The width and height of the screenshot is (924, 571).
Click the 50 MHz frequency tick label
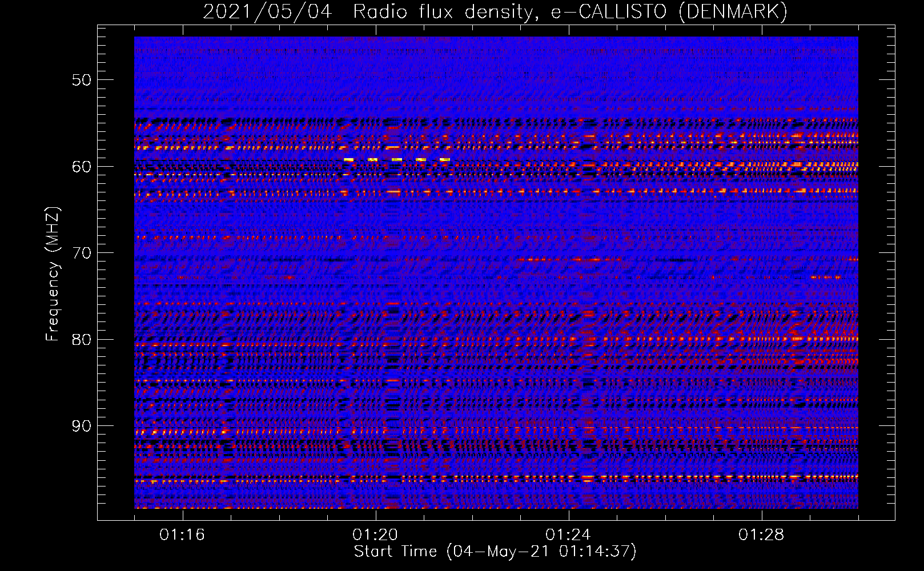tap(82, 80)
